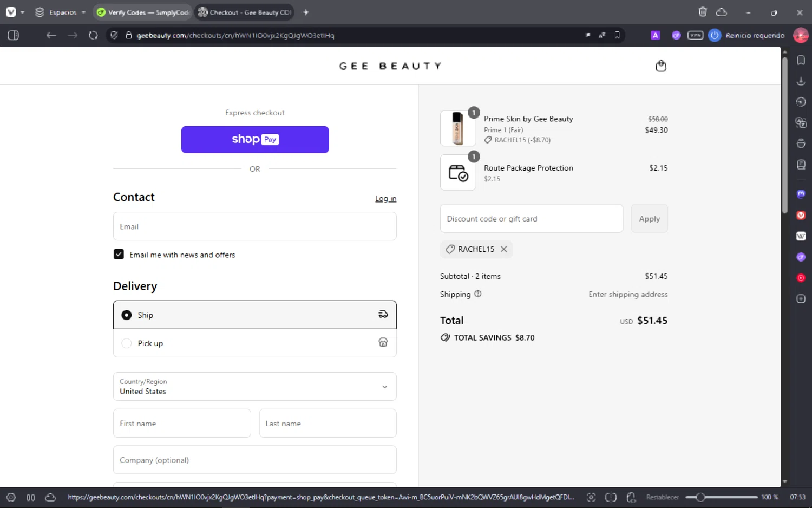Toggle the side panel button left of the back arrow
812x508 pixels.
14,35
